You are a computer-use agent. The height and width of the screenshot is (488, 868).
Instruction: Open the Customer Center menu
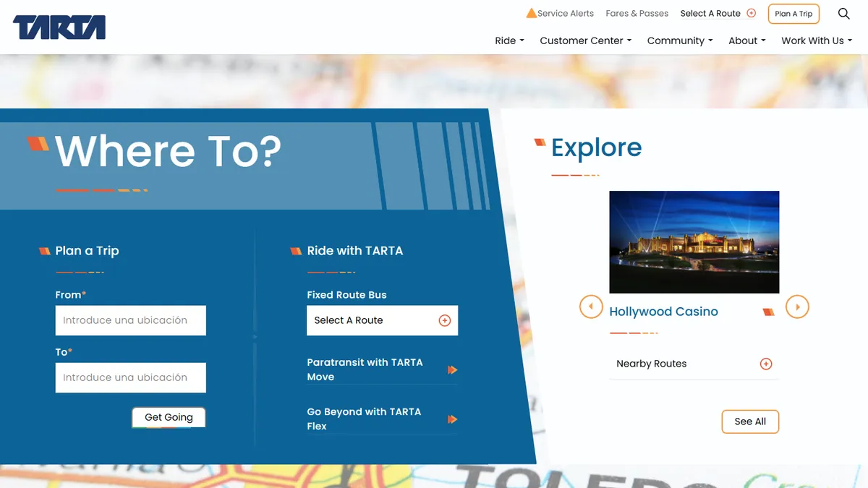(585, 40)
